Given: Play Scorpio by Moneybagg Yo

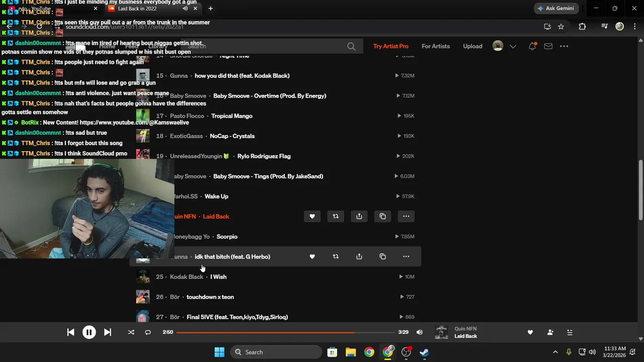Looking at the screenshot, I should [227, 236].
